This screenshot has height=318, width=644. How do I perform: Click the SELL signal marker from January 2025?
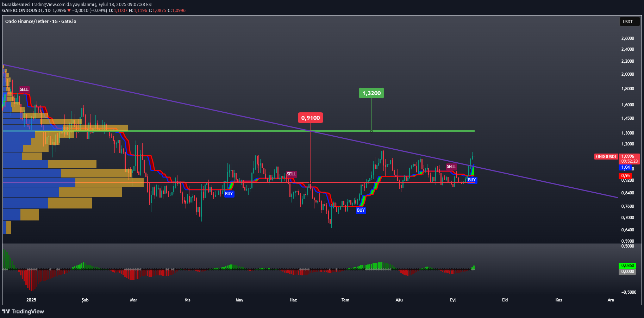24,89
